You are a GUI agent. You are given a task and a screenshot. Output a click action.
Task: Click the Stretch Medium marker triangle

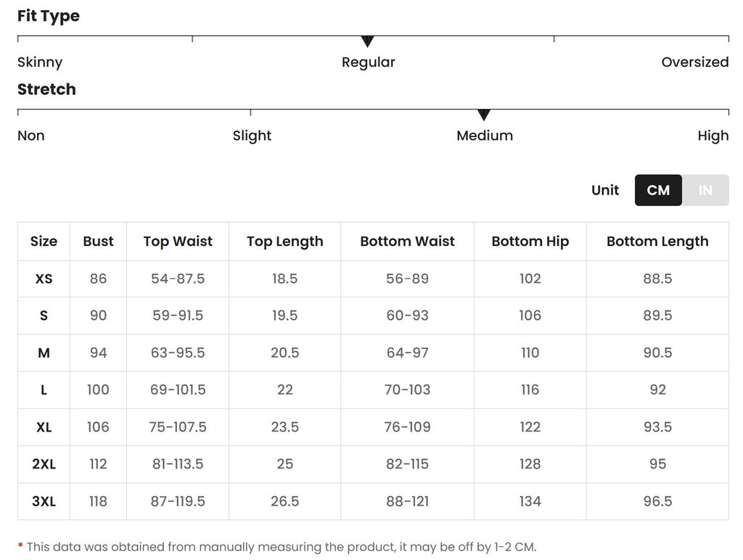pyautogui.click(x=483, y=115)
